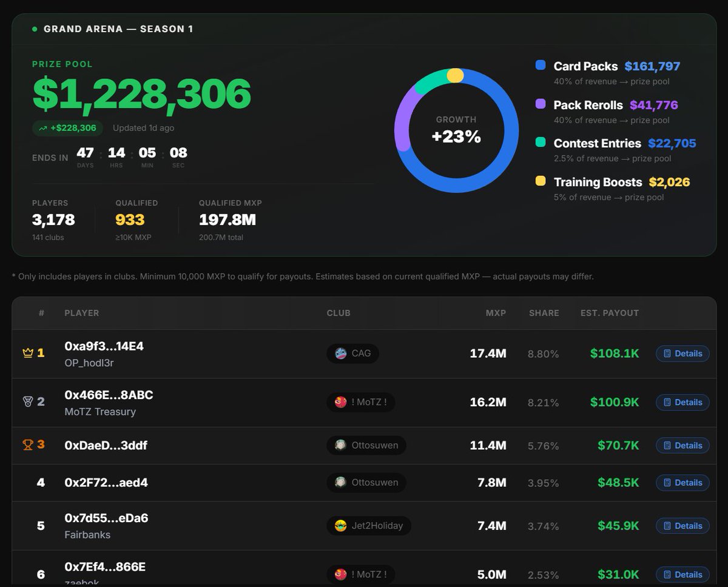The width and height of the screenshot is (728, 587).
Task: Select player address 0x2F72...aed4
Action: tap(106, 483)
